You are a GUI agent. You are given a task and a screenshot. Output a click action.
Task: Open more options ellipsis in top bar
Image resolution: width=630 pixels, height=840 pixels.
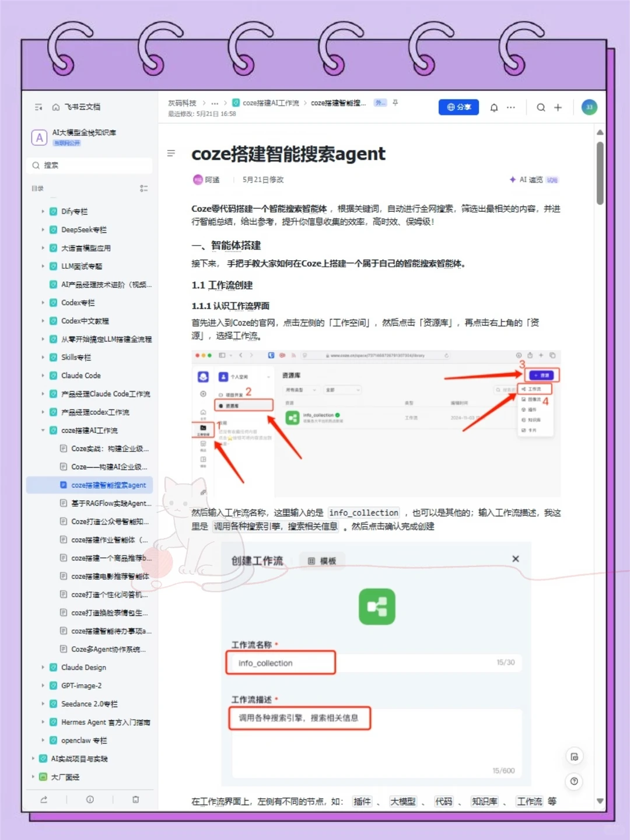point(511,107)
